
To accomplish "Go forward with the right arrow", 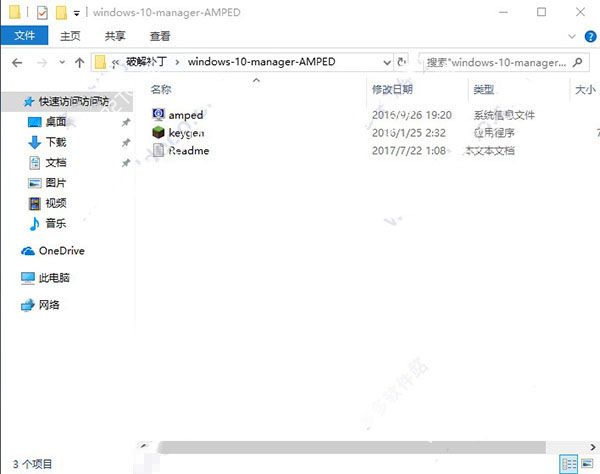I will click(42, 62).
